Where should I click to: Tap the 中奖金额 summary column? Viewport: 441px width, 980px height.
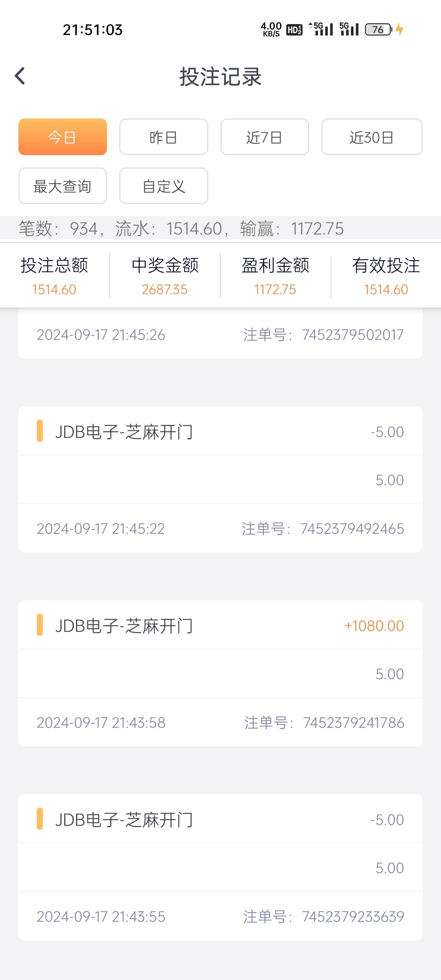(165, 276)
